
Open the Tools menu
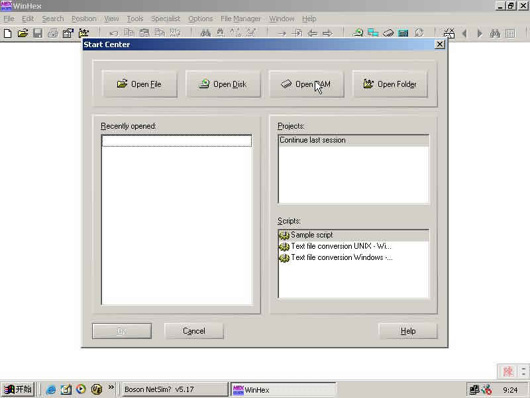pos(135,19)
